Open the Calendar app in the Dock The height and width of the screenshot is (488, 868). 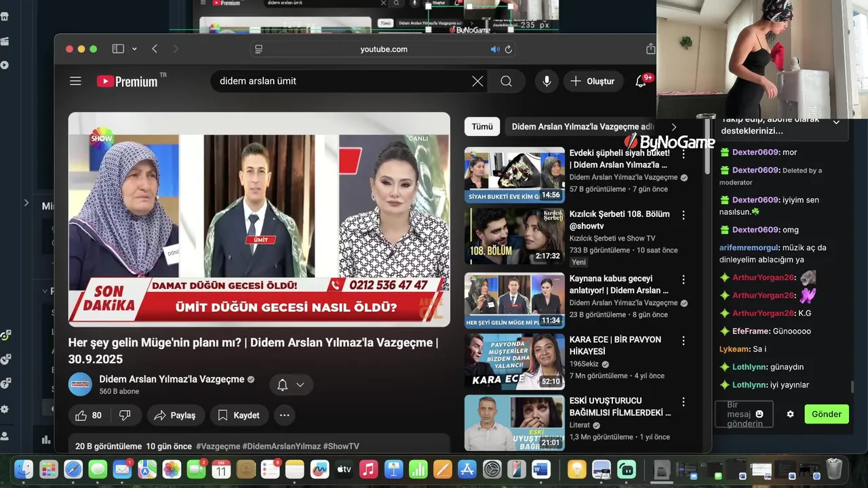221,469
